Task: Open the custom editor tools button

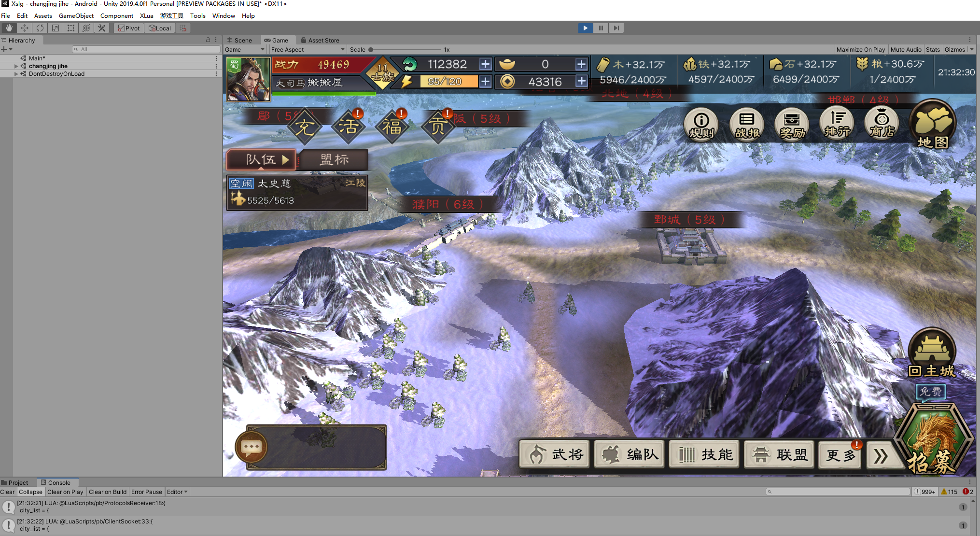Action: pyautogui.click(x=102, y=28)
